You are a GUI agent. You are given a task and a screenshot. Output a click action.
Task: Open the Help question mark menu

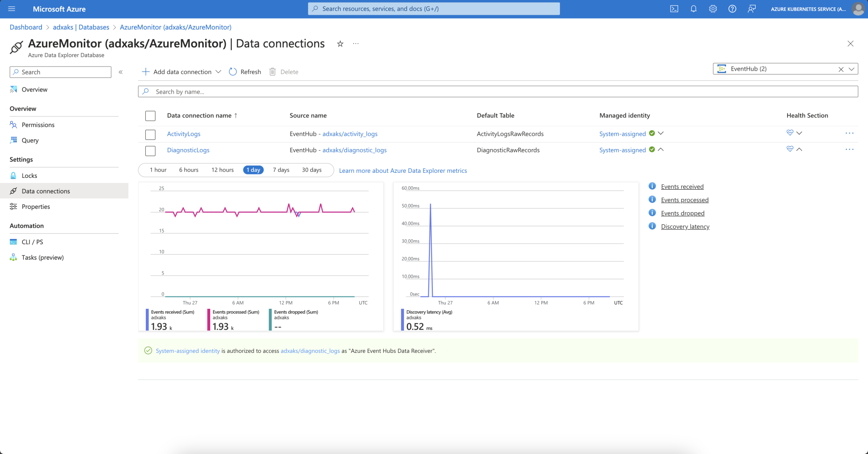click(x=732, y=8)
